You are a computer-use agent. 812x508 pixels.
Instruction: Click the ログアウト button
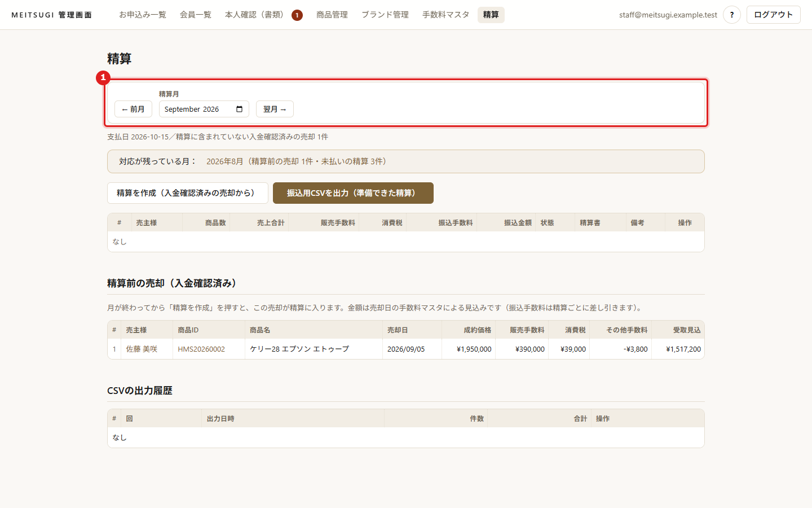[x=774, y=15]
